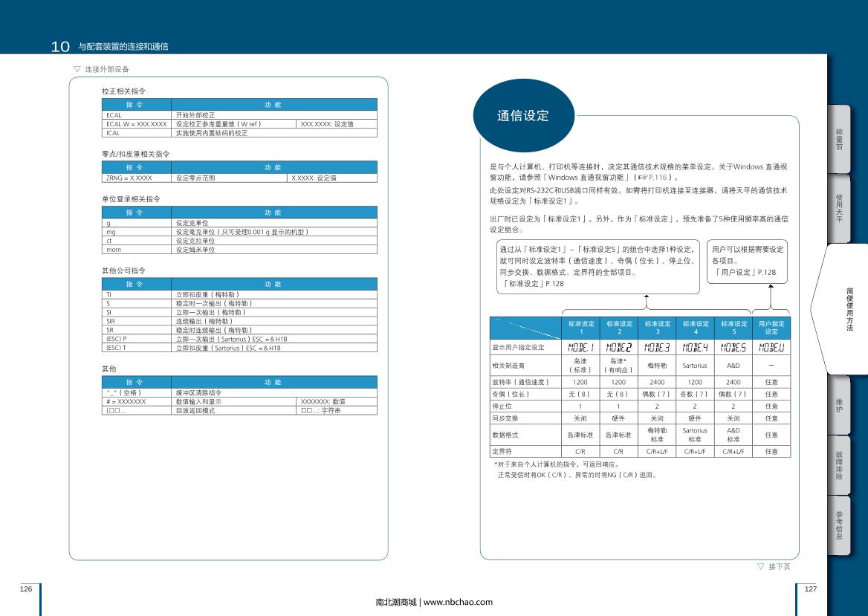Click the MODE.4 display icon

point(695,347)
